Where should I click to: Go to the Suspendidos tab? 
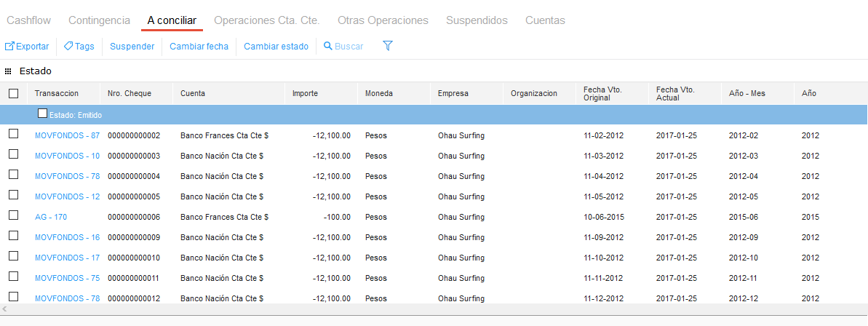[477, 20]
